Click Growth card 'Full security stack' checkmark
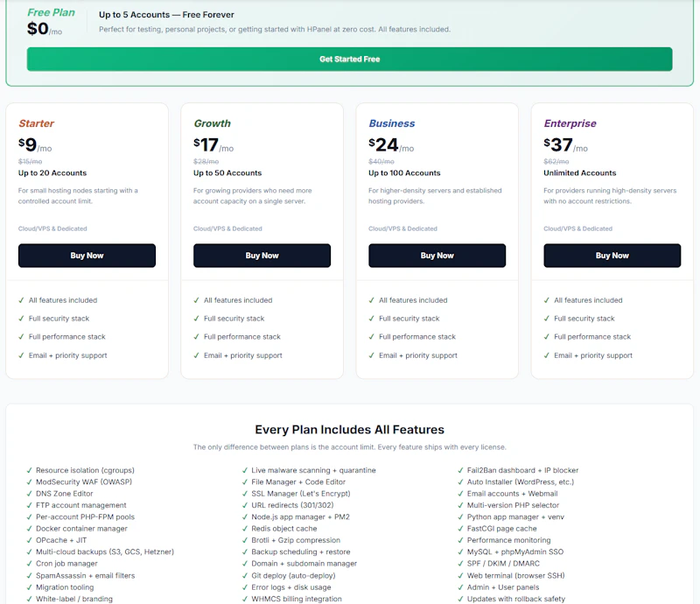 pyautogui.click(x=196, y=318)
